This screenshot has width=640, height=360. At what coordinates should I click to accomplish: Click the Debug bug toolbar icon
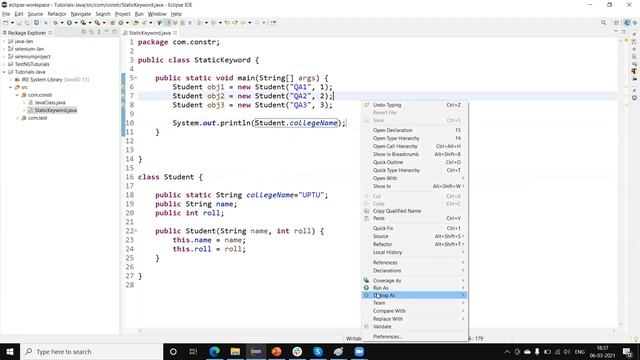(x=55, y=23)
